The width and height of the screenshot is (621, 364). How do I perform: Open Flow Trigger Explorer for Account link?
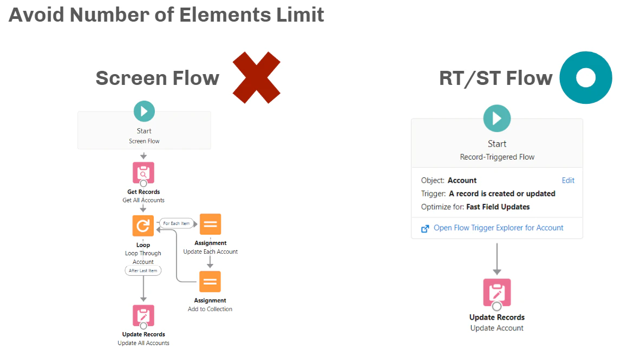498,228
